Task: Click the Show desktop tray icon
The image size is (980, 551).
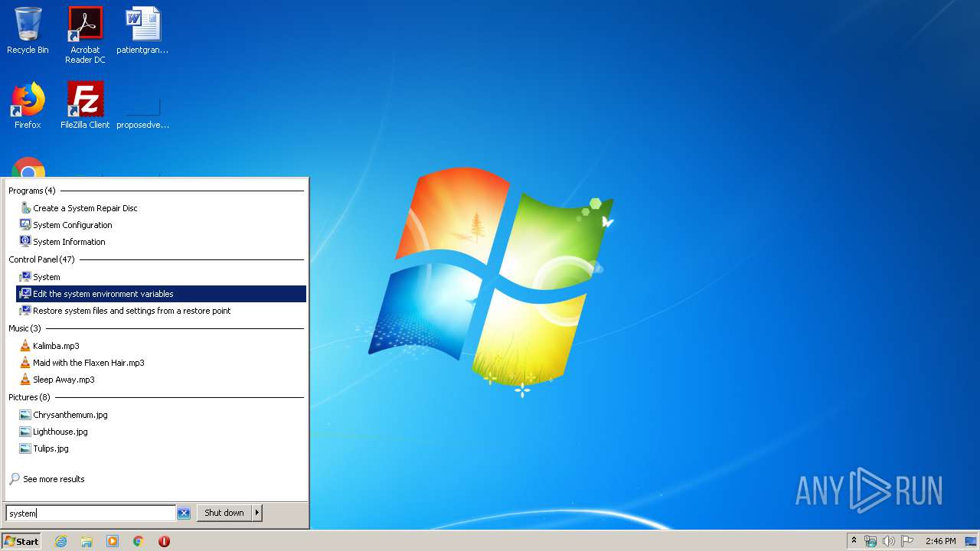Action: coord(971,541)
